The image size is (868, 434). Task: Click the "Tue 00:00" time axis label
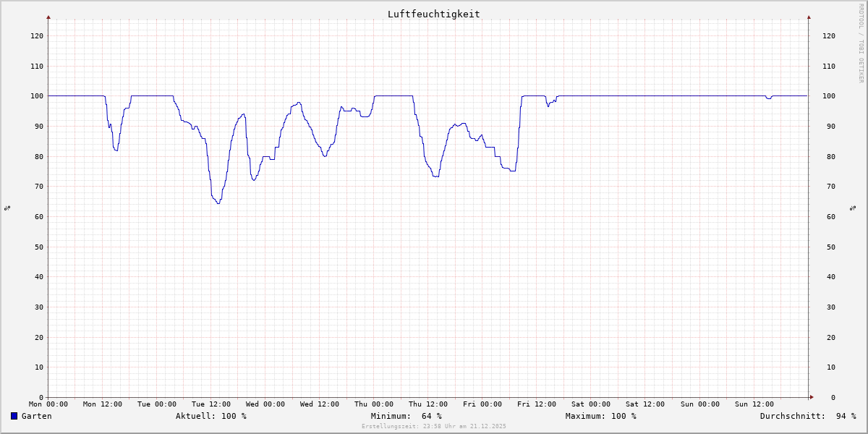157,404
